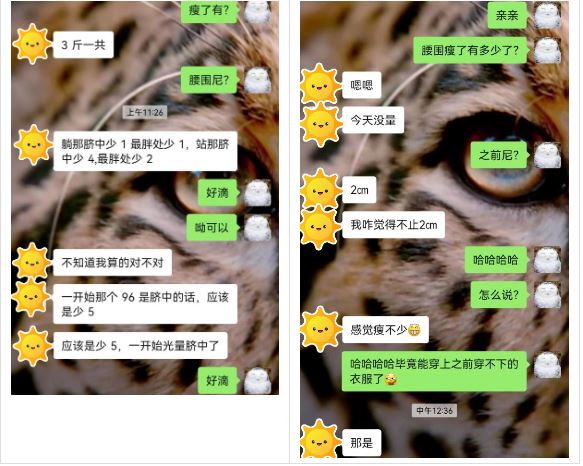Viewport: 583px width, 466px height.
Task: Select message starting with '躺那脐中少 1'
Action: pyautogui.click(x=145, y=151)
